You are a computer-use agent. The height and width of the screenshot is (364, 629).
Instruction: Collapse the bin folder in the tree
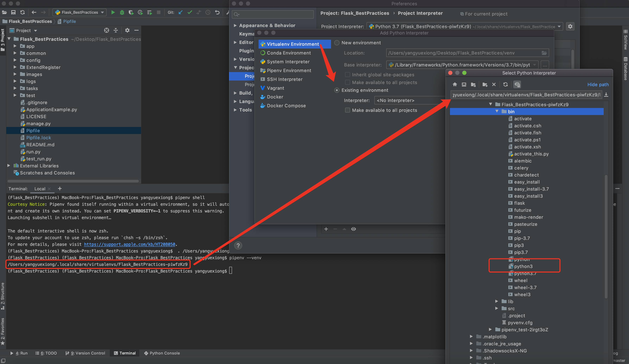497,111
